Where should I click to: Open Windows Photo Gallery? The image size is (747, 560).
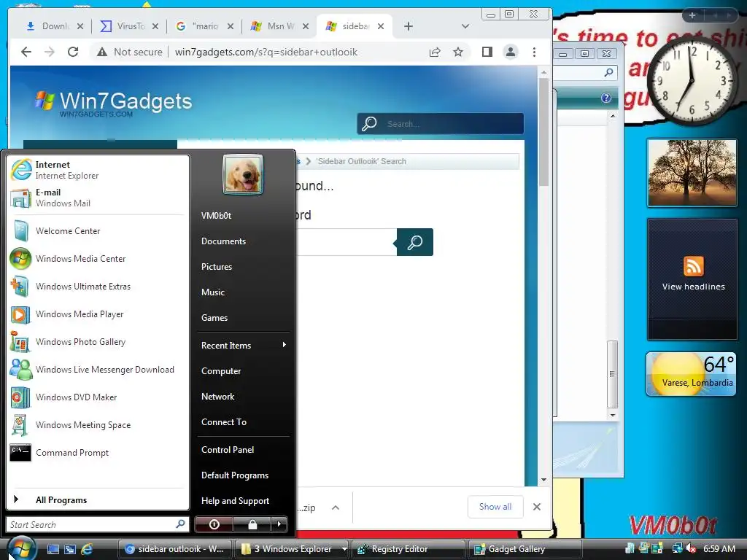[98, 342]
